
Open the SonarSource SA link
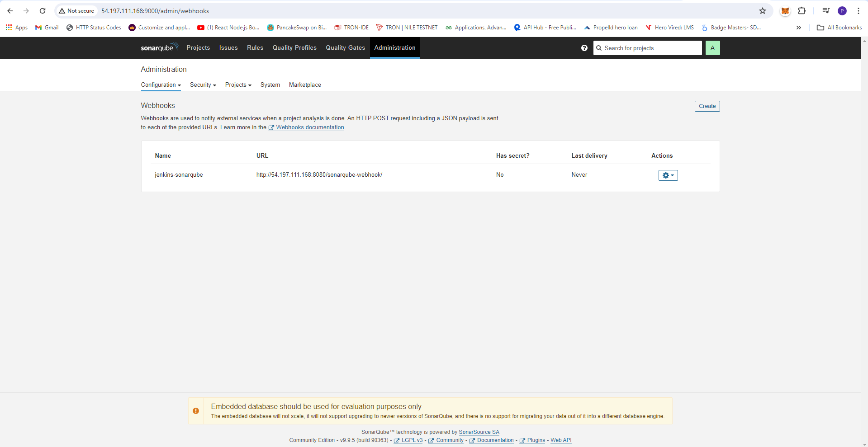[479, 432]
